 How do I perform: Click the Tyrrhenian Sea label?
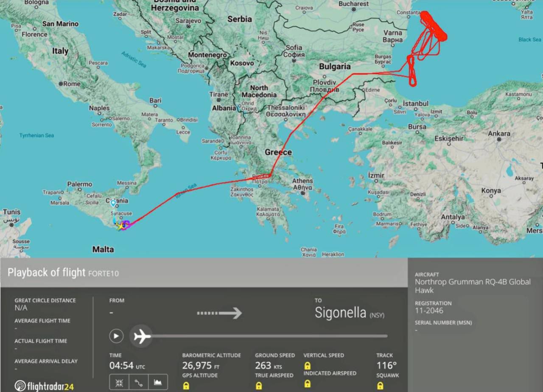tap(36, 136)
